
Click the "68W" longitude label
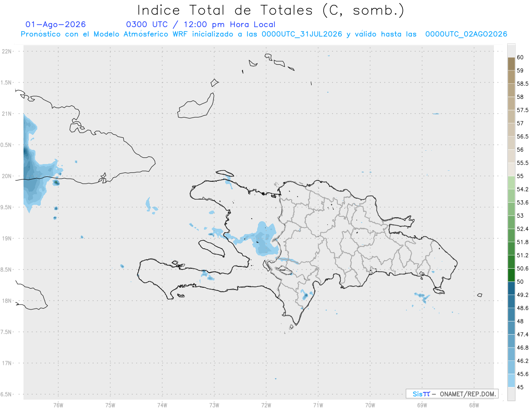pos(473,405)
